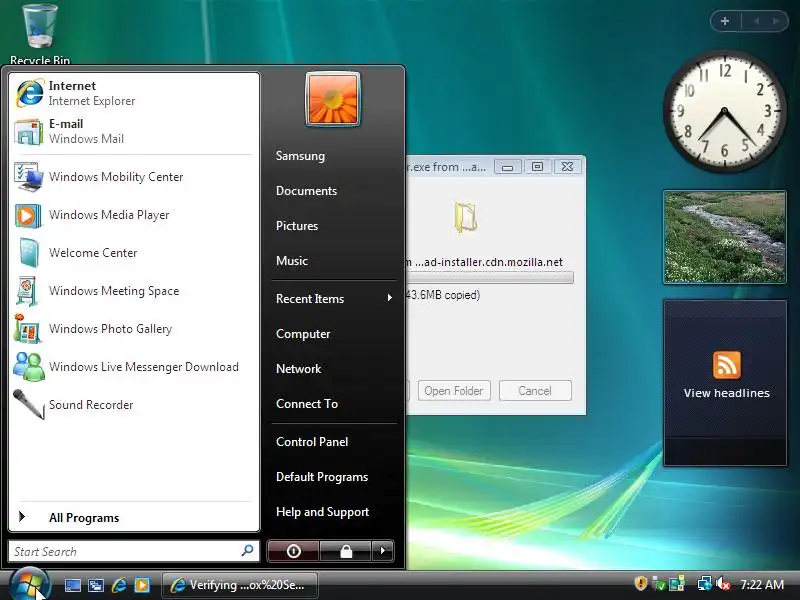
Task: Click the lock computer button
Action: pyautogui.click(x=346, y=551)
